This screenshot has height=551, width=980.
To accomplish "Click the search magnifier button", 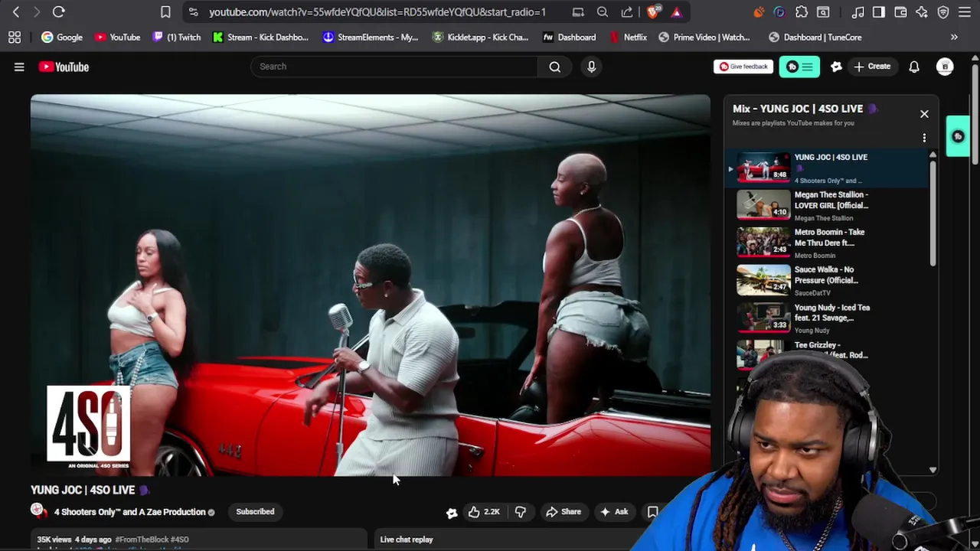I will click(x=554, y=67).
